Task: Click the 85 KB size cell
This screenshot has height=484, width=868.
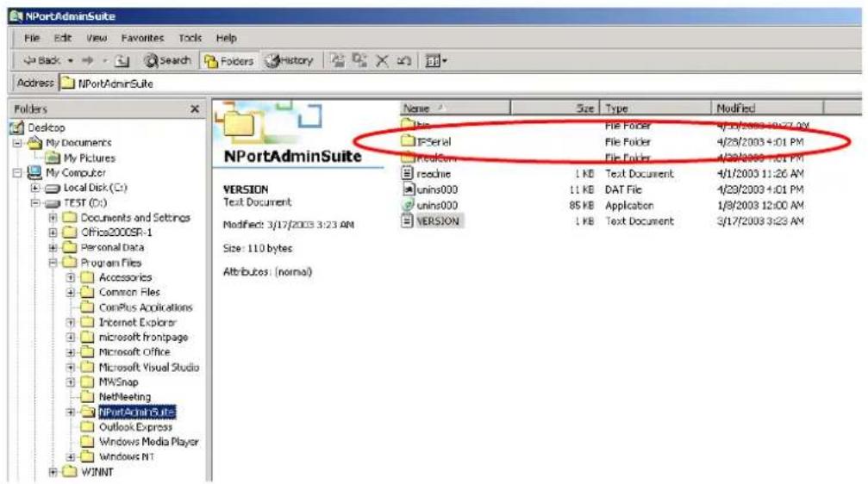Action: [x=582, y=205]
